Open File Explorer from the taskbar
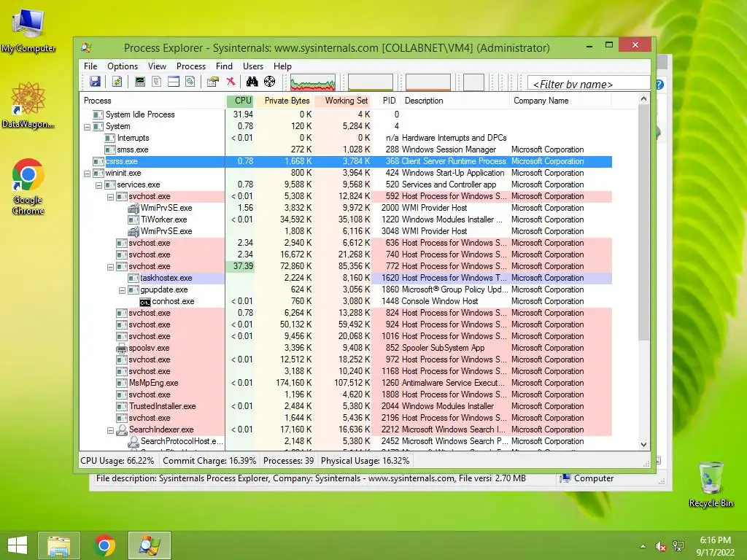 [58, 545]
